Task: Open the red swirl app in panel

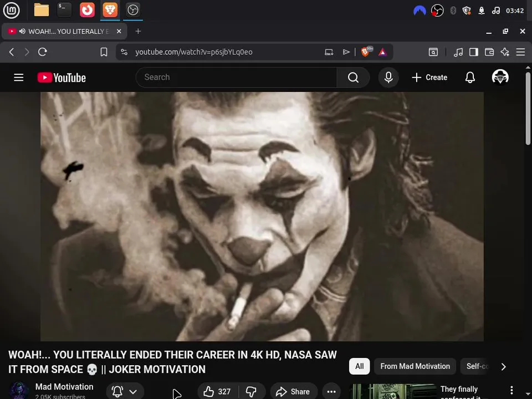Action: click(87, 10)
